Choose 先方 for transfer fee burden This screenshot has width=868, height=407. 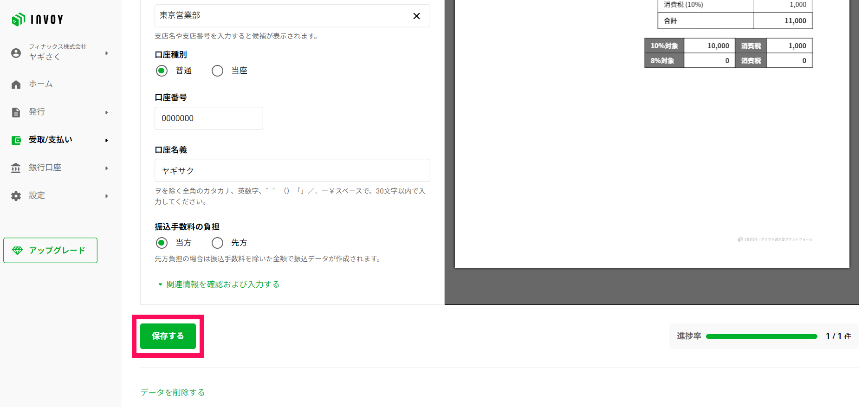click(x=217, y=243)
